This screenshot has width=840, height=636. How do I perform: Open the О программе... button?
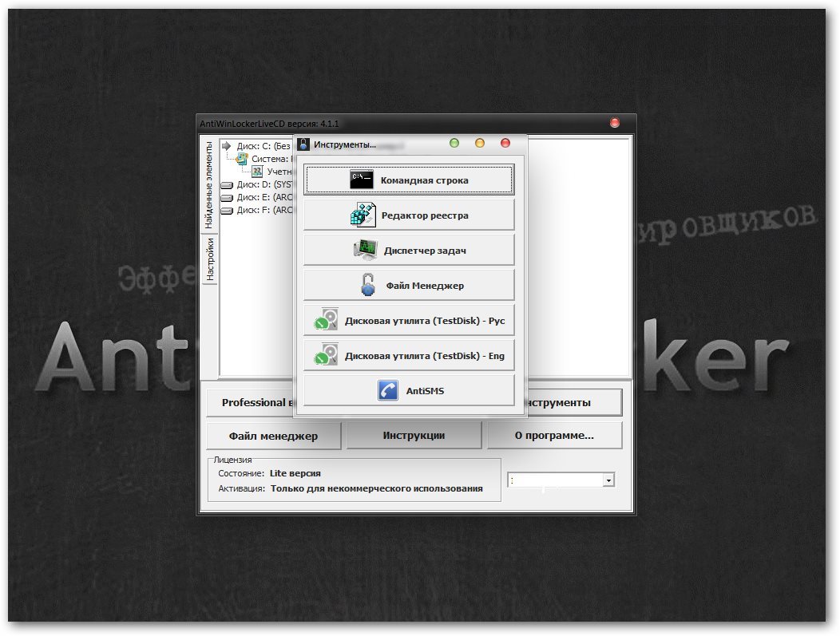point(554,435)
